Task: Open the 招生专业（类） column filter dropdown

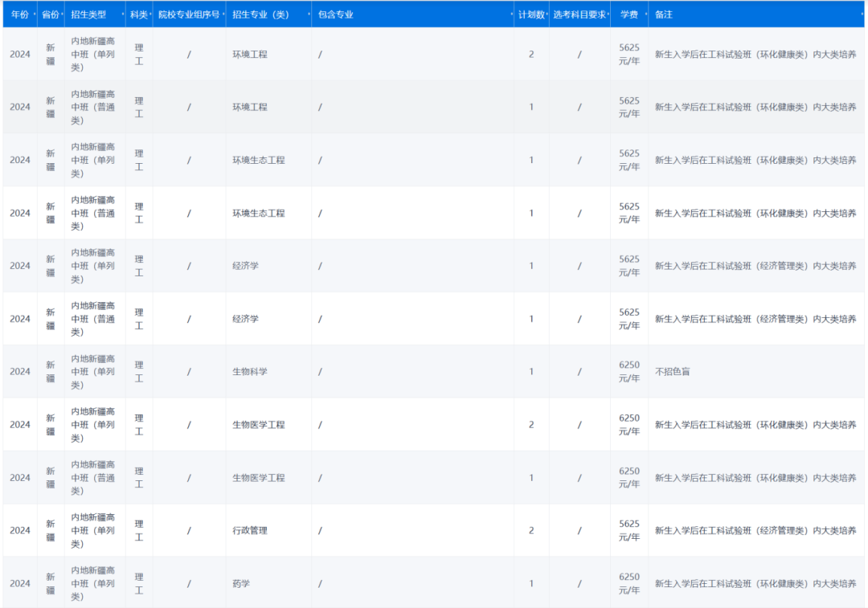Action: (x=309, y=15)
